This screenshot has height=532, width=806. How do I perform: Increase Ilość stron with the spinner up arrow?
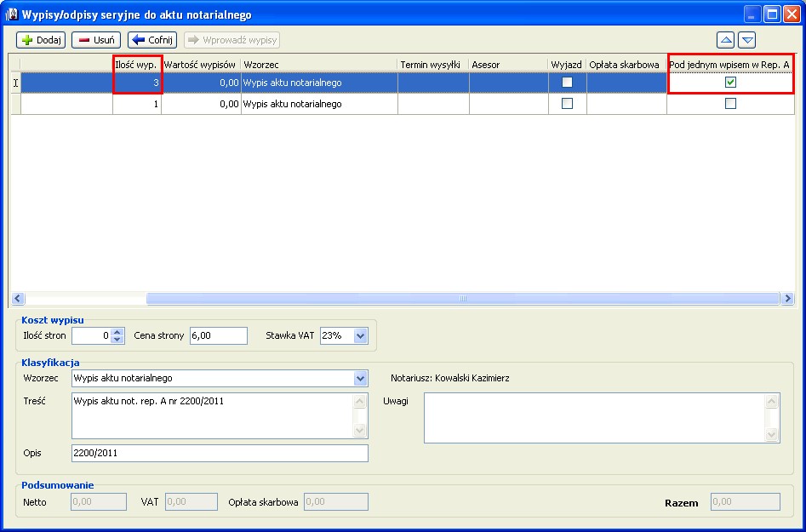click(x=117, y=332)
